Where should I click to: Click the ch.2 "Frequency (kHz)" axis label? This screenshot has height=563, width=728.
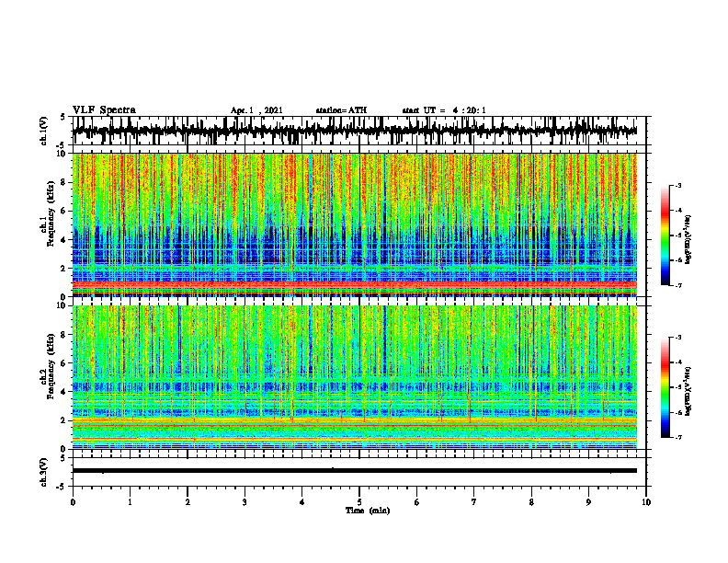51,366
